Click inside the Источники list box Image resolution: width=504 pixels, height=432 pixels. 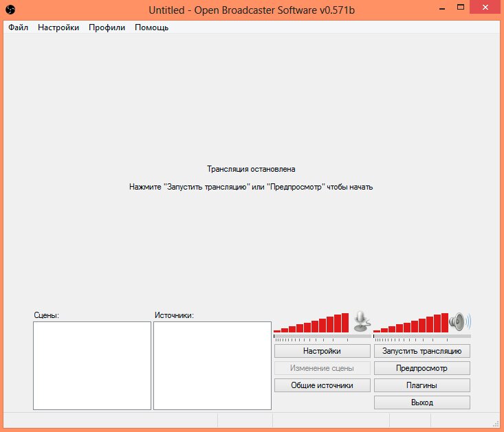tap(212, 365)
